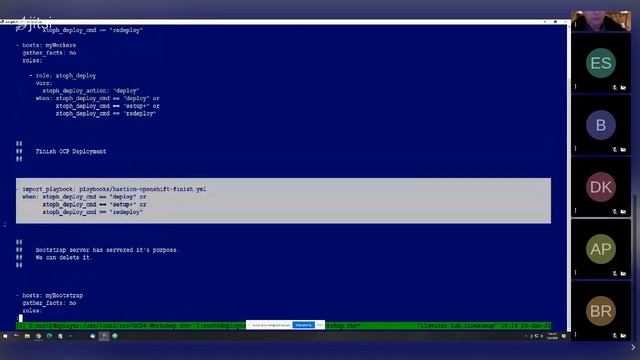Screen dimensions: 640x360
Task: Click connection indicator on AP tile
Action: pos(576,273)
